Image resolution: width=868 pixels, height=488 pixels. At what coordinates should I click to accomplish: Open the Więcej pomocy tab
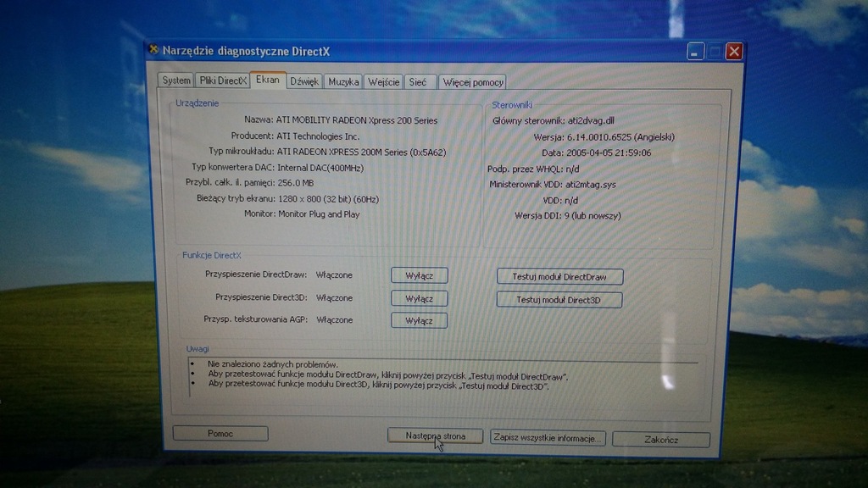473,82
